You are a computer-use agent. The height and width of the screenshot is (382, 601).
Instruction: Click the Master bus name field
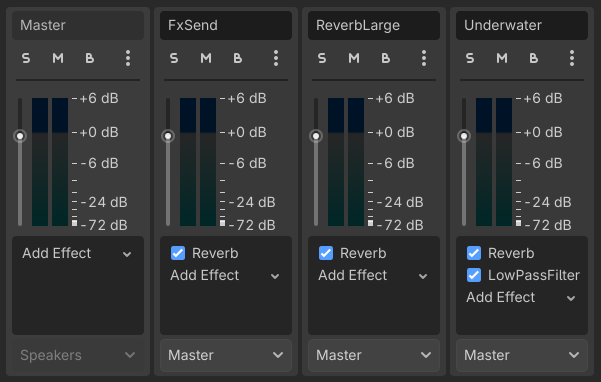(x=78, y=25)
